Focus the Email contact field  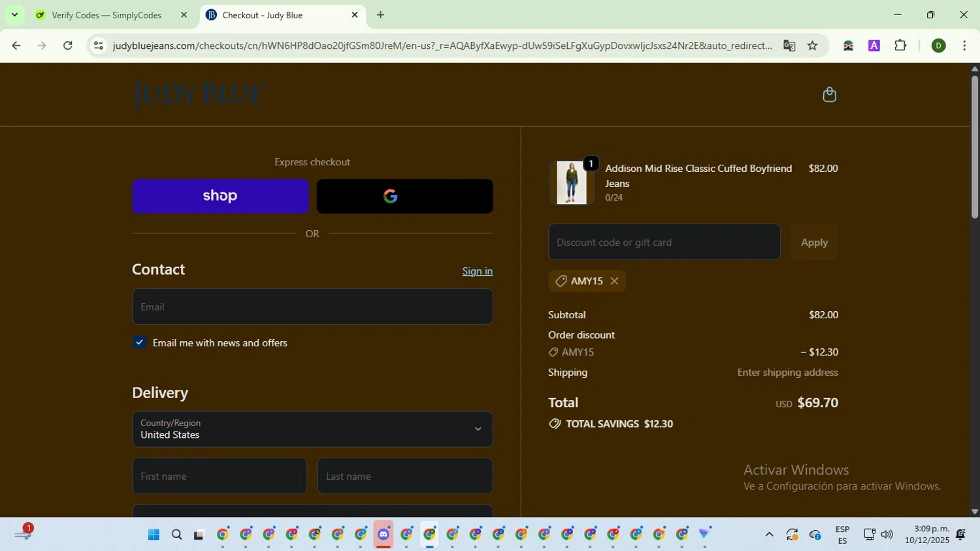[312, 307]
